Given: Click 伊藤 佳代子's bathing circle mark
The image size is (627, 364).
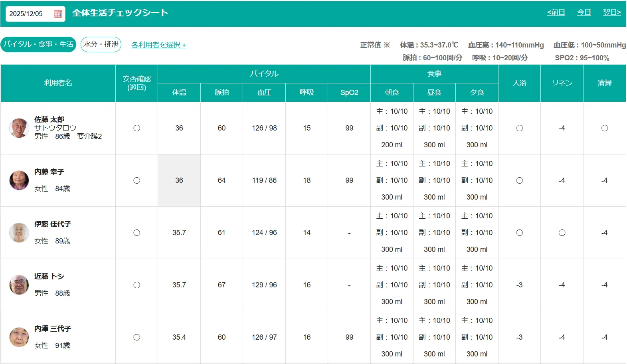Looking at the screenshot, I should tap(519, 233).
